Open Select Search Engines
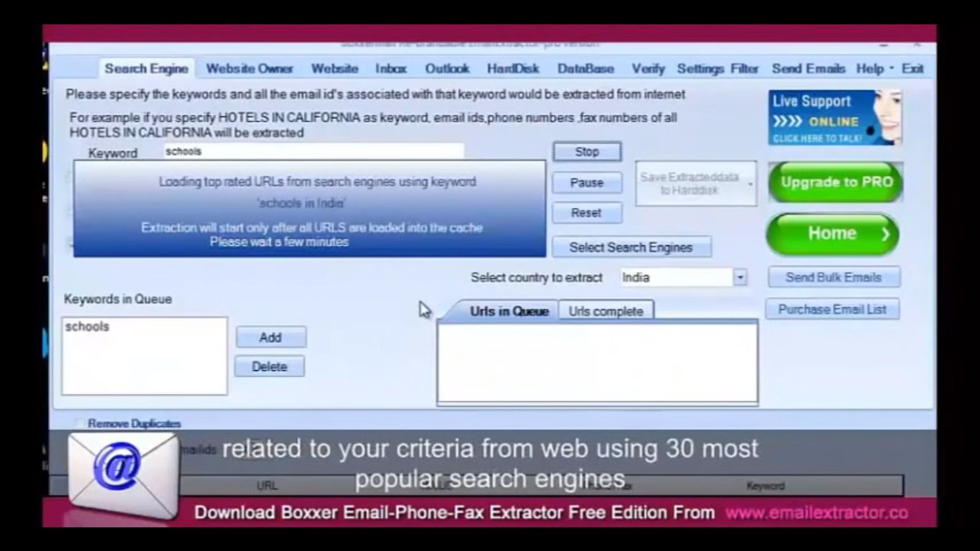 tap(631, 248)
